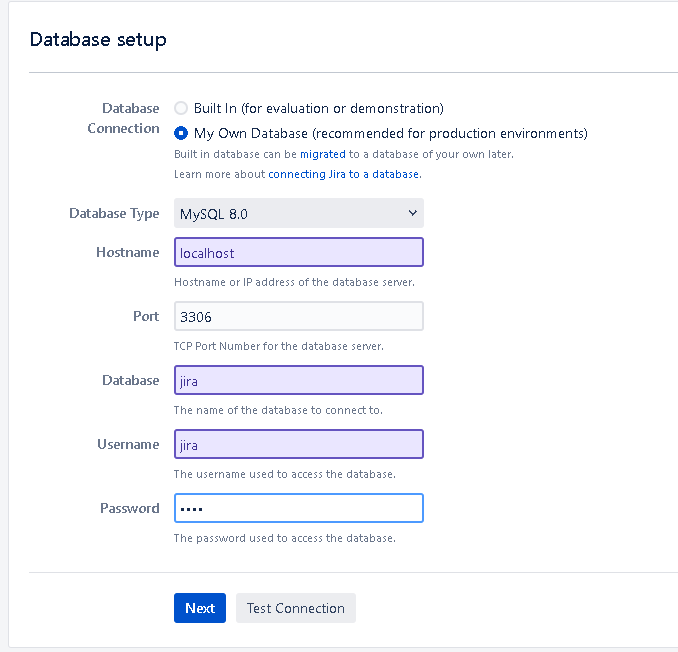Click the 'Database setup' page heading
The image size is (678, 652).
(x=98, y=40)
